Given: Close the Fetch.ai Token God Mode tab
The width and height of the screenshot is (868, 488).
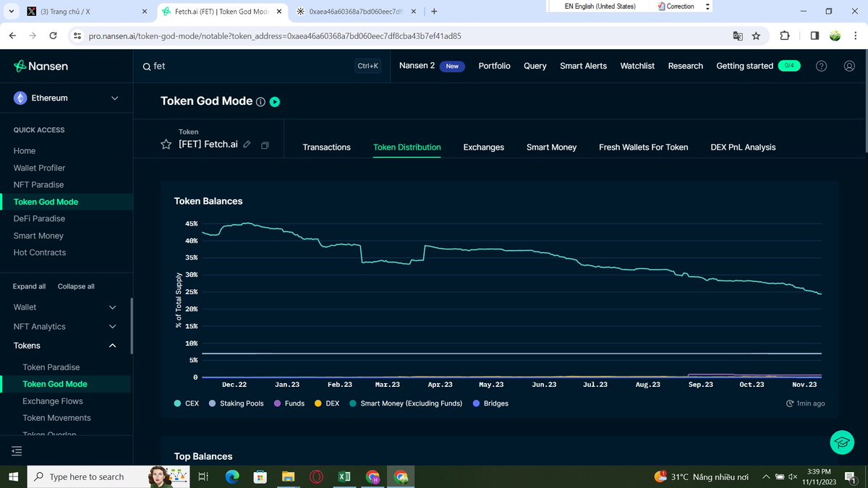Looking at the screenshot, I should (x=280, y=12).
